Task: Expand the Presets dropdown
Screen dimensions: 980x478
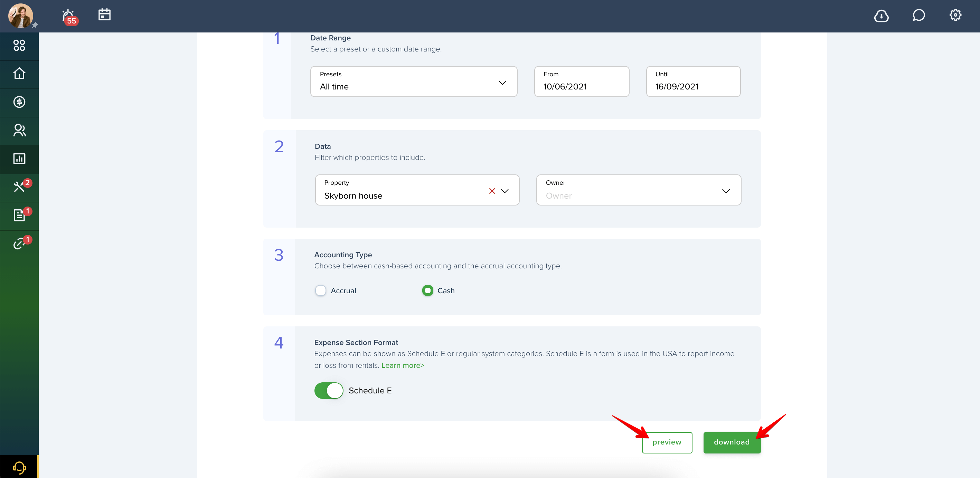Action: 414,82
